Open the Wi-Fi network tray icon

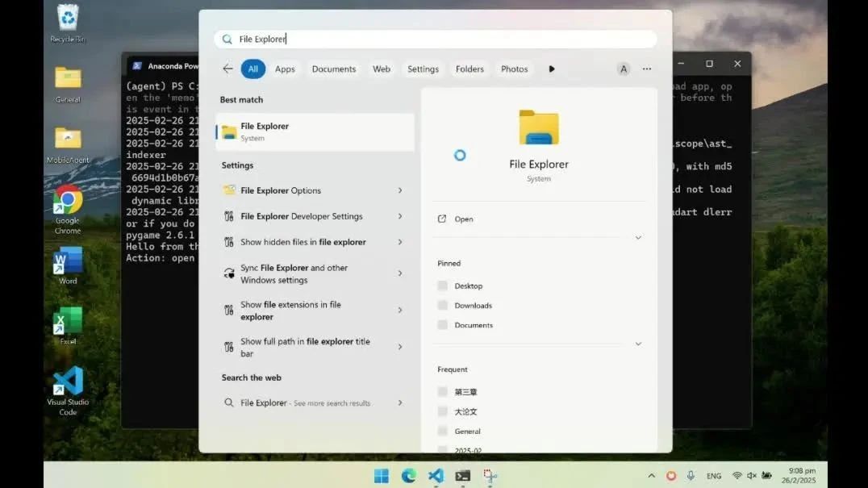737,475
